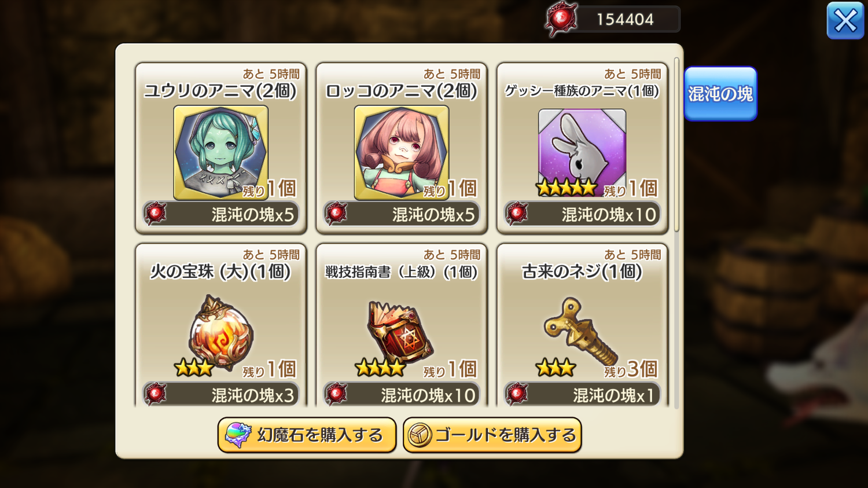Buy ユウリのアニマ for 混沌の塊x5

click(220, 214)
